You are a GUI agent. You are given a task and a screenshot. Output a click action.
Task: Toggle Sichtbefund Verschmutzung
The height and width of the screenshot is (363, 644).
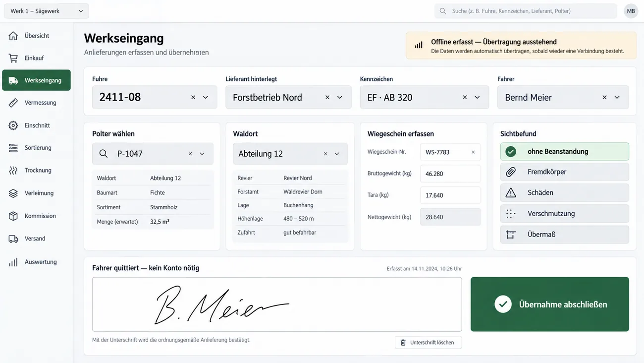pos(564,214)
